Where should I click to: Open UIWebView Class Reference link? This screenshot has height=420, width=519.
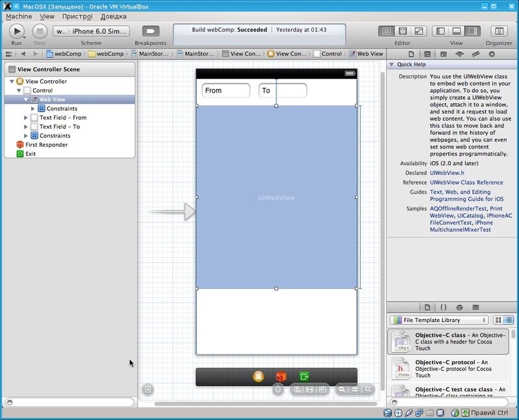pyautogui.click(x=466, y=182)
